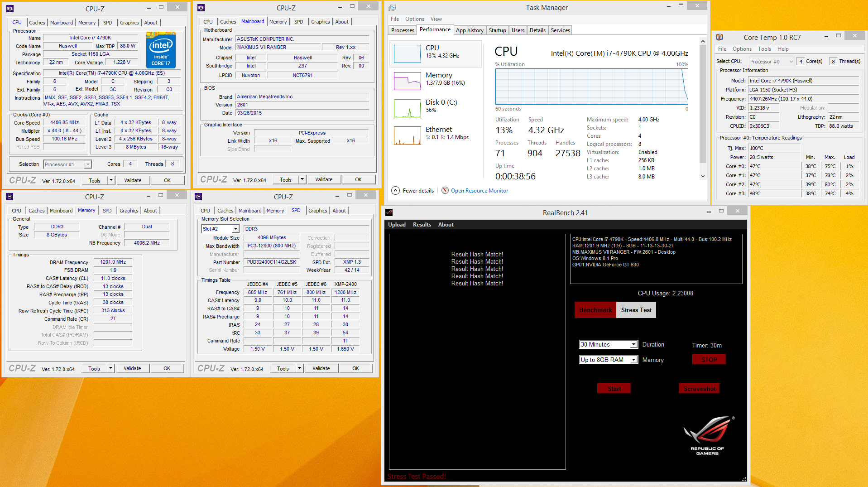Click the RealBench Start button
This screenshot has width=868, height=487.
pyautogui.click(x=614, y=389)
